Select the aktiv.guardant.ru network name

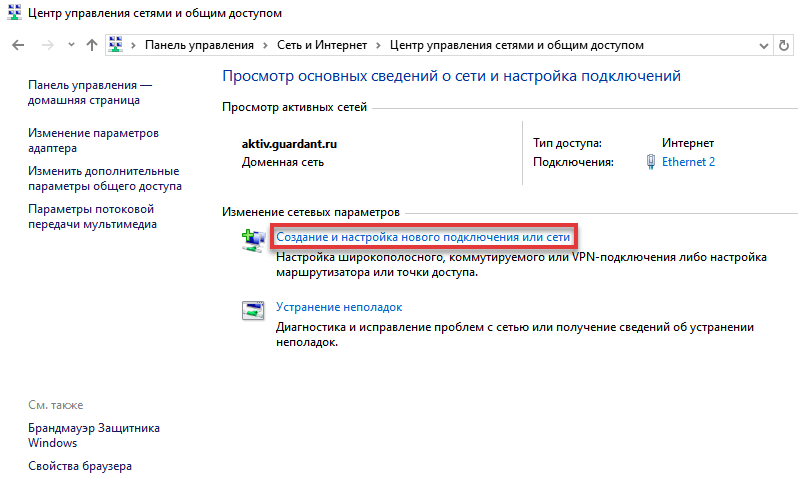pyautogui.click(x=289, y=144)
